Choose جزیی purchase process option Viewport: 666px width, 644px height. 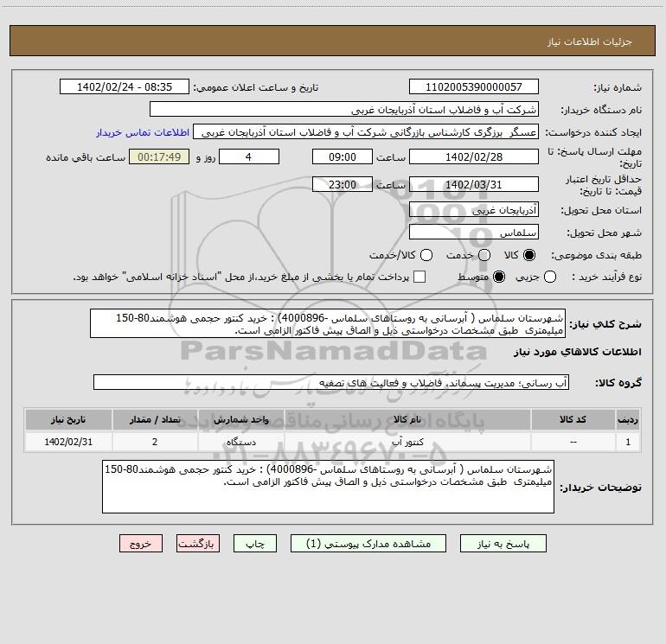[549, 277]
